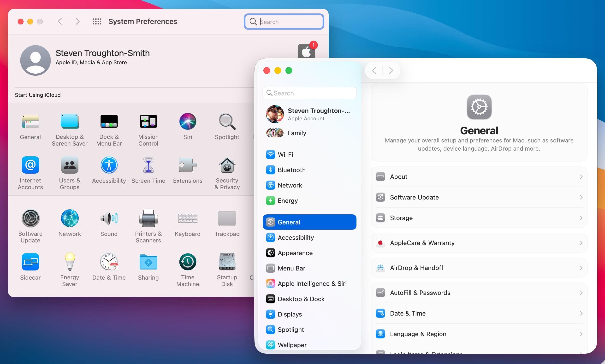This screenshot has height=364, width=605.
Task: Select Network in Settings sidebar
Action: [x=309, y=185]
